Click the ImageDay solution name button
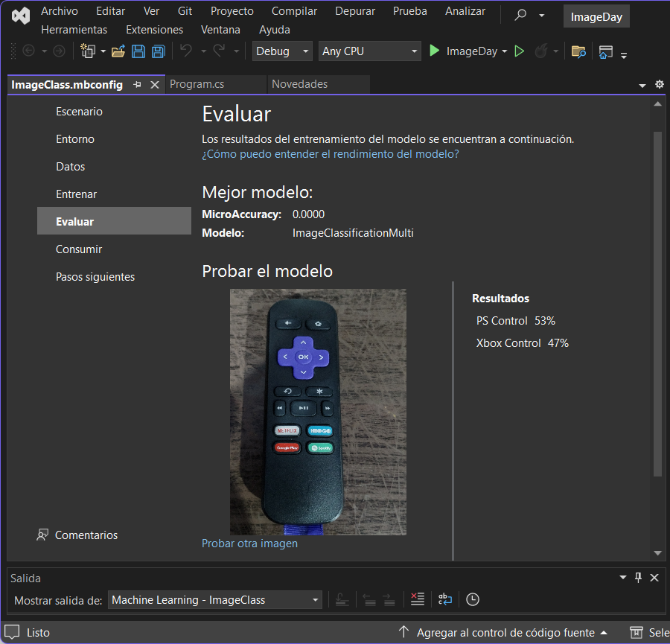Viewport: 670px width, 644px height. [596, 16]
